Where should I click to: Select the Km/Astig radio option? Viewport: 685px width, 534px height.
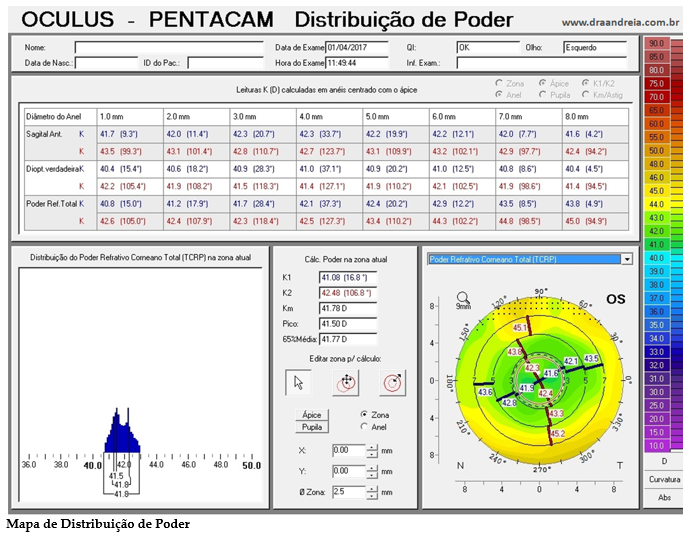(585, 94)
